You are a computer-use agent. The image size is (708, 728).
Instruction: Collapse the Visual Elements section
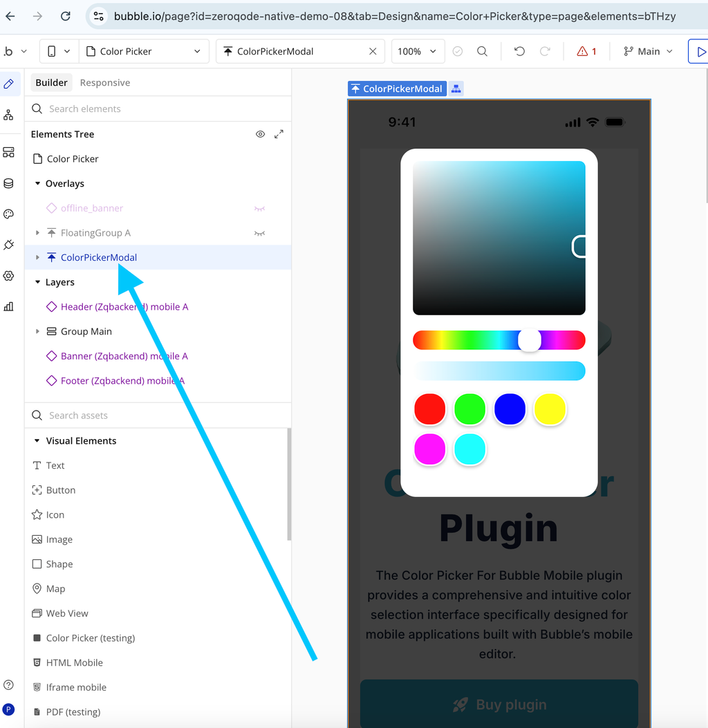37,440
